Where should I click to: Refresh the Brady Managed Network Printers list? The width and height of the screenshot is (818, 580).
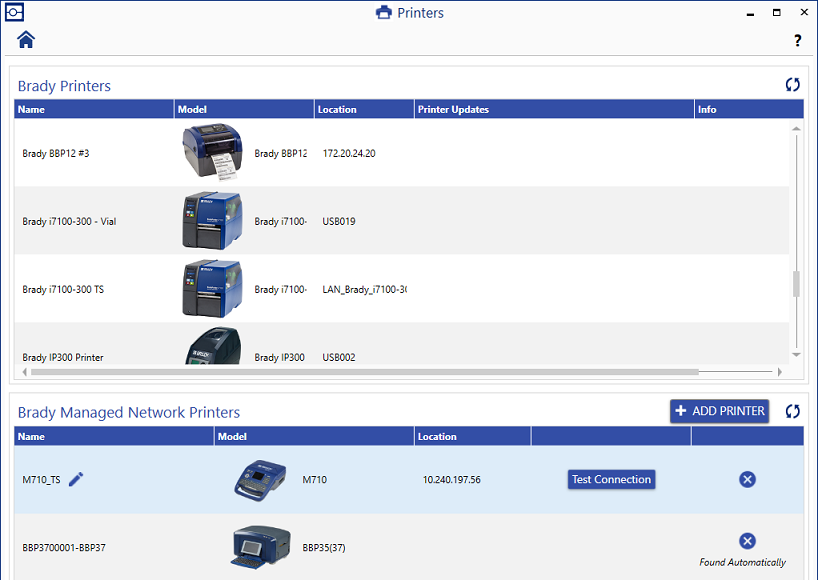click(x=793, y=412)
